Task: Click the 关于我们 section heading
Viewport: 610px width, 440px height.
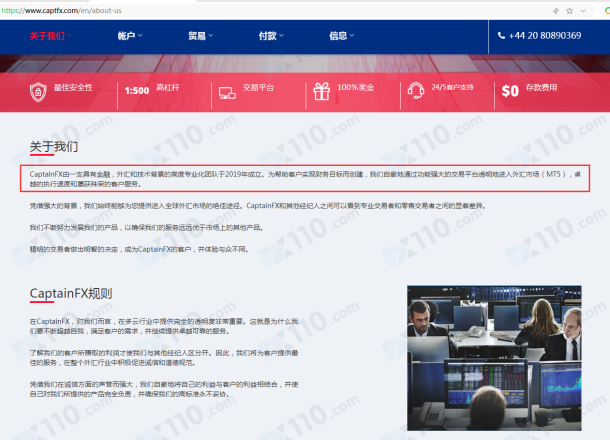Action: coord(54,147)
